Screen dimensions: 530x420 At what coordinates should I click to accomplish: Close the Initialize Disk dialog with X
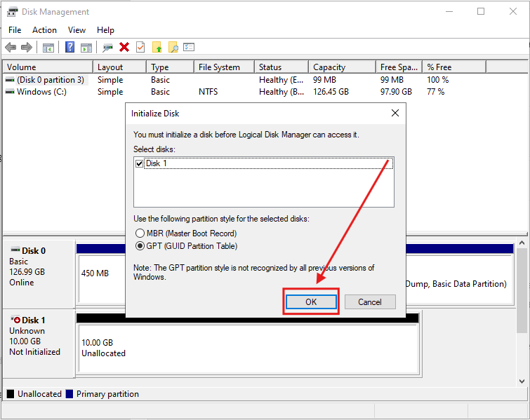point(395,113)
